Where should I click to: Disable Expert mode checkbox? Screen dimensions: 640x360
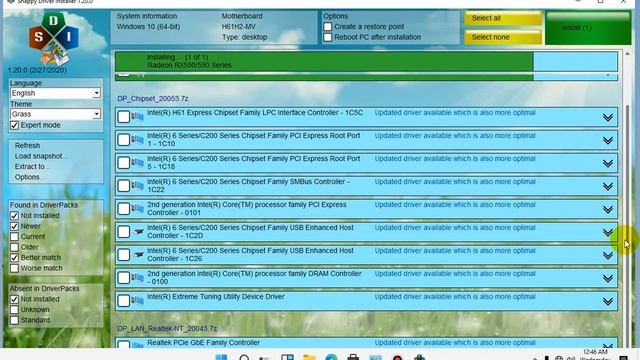[x=14, y=125]
